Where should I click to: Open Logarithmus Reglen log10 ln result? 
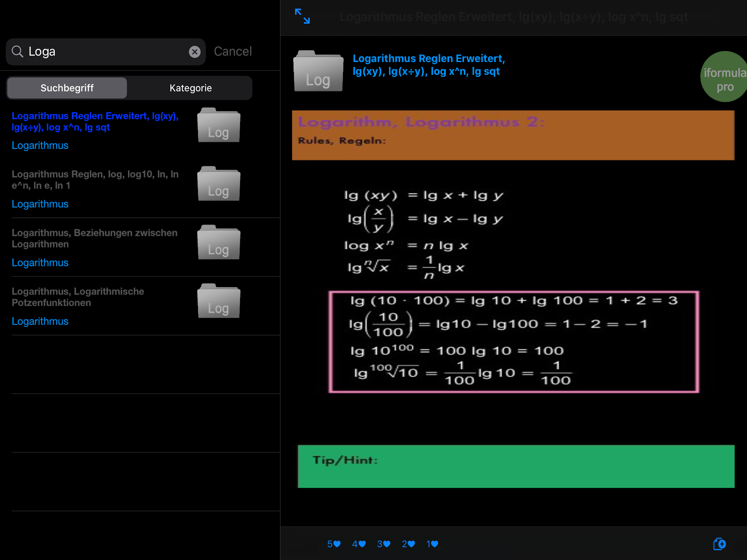(x=95, y=180)
